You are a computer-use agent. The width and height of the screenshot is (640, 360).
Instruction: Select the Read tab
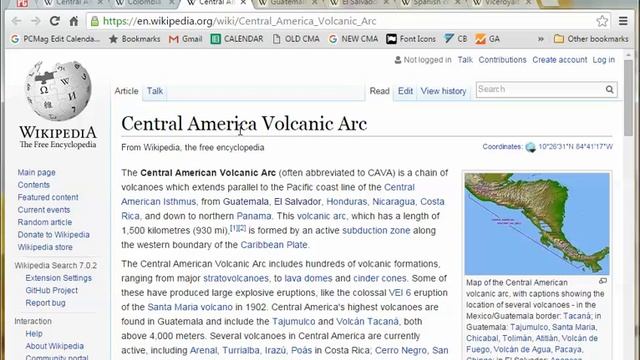(379, 91)
